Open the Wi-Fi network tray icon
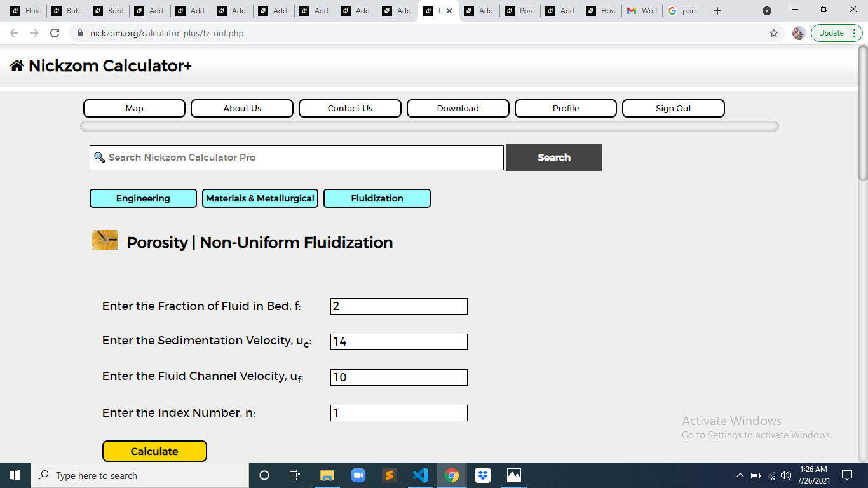 772,475
